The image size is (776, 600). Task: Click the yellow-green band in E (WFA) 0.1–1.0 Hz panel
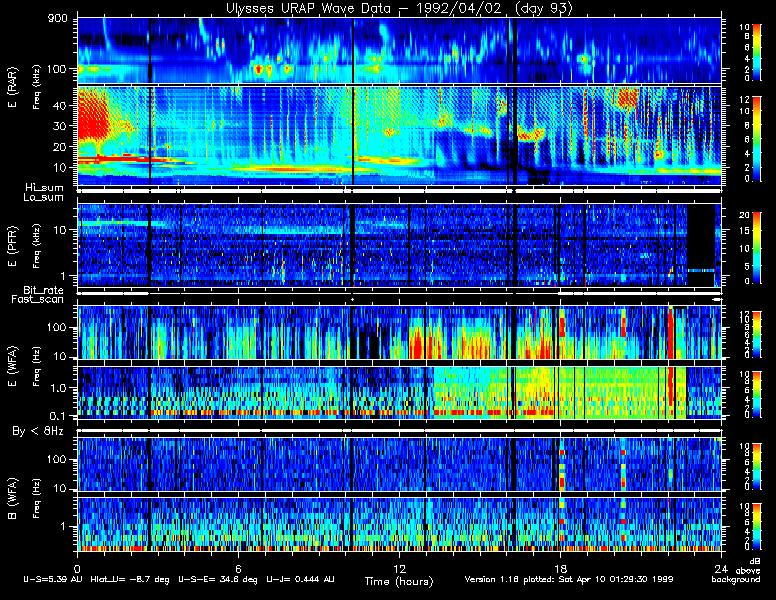tap(559, 394)
